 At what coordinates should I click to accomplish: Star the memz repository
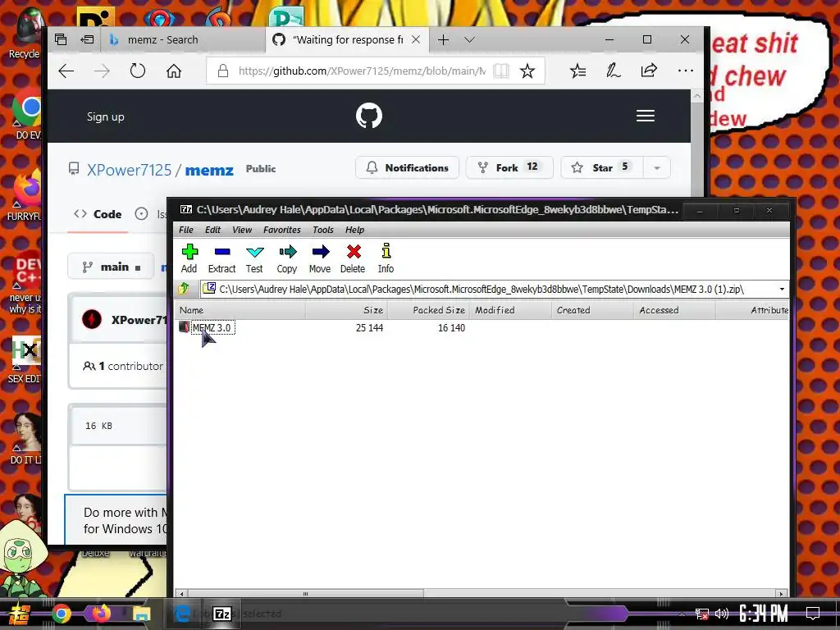603,167
